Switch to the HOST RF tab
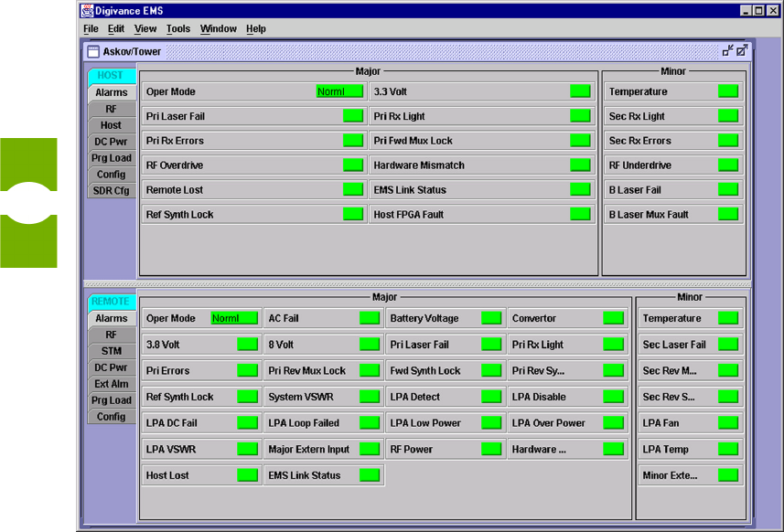The width and height of the screenshot is (784, 532). 112,109
